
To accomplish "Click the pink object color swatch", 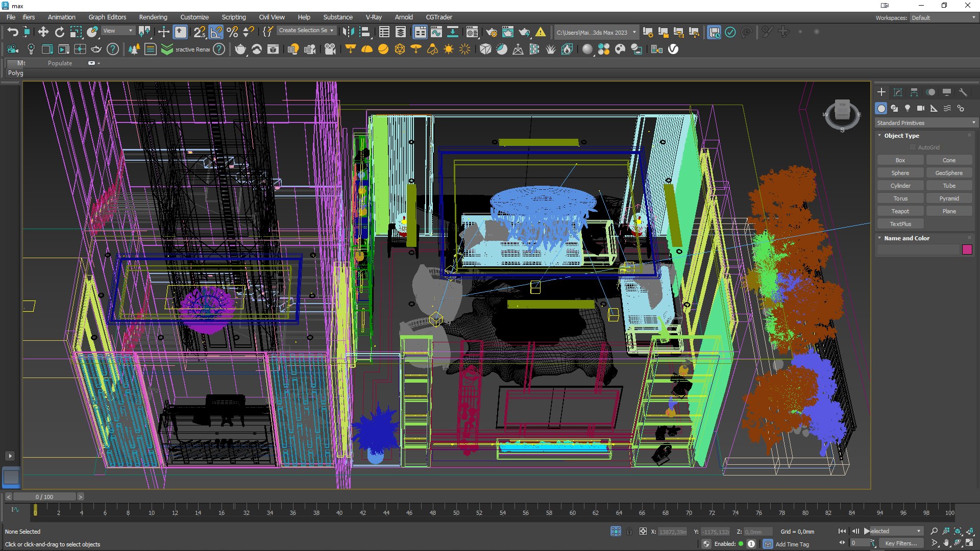I will [967, 249].
